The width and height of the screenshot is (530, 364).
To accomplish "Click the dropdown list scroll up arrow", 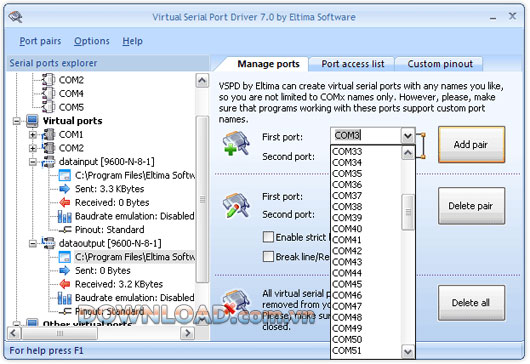I will (x=408, y=153).
